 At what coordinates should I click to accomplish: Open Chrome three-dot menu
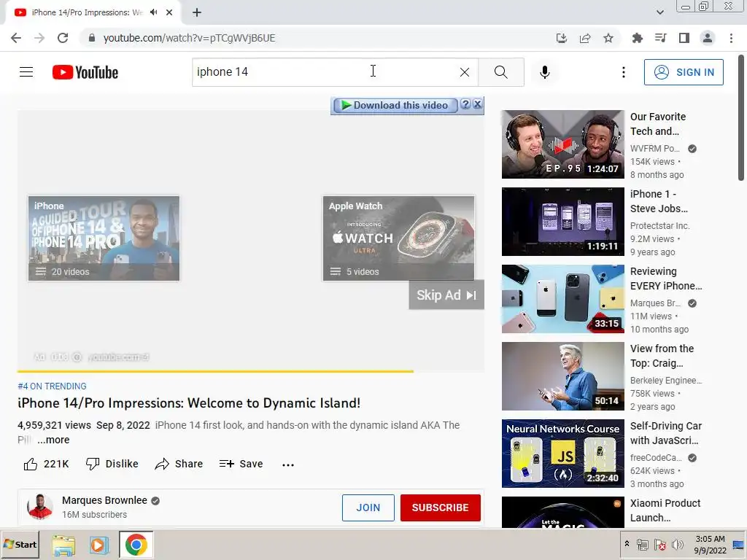(x=731, y=38)
